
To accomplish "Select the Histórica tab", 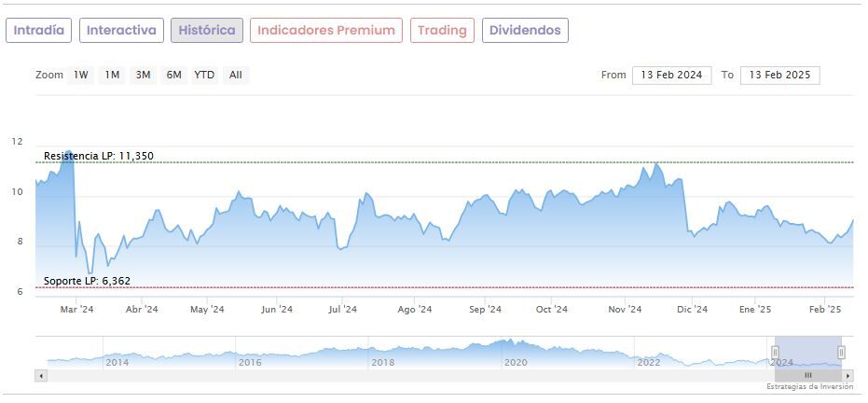I will coord(206,31).
